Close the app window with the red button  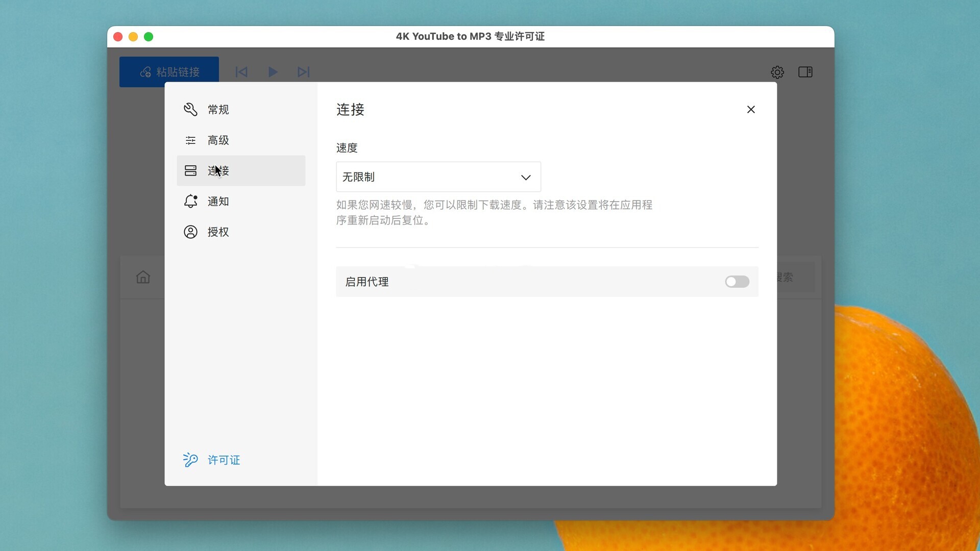(x=118, y=37)
